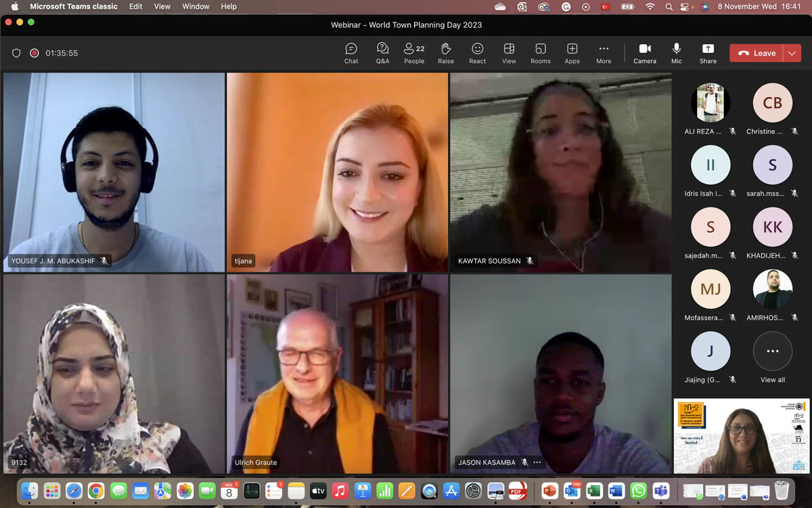Open the More actions menu
Viewport: 812px width, 508px height.
[604, 53]
